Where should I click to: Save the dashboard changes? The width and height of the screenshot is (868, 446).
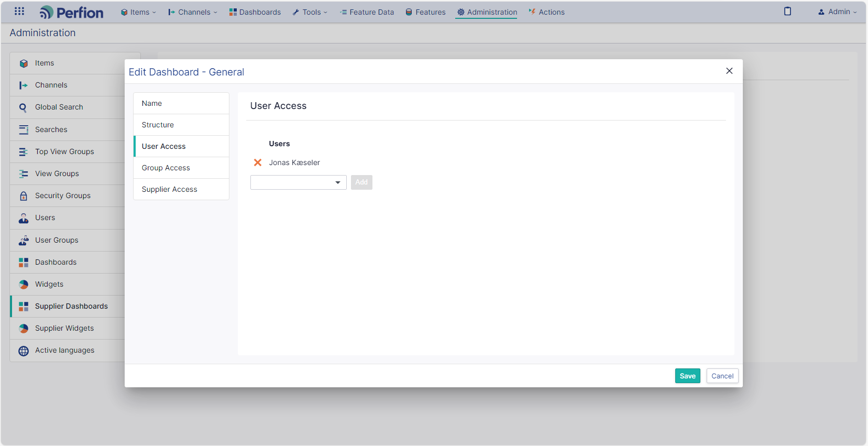687,376
